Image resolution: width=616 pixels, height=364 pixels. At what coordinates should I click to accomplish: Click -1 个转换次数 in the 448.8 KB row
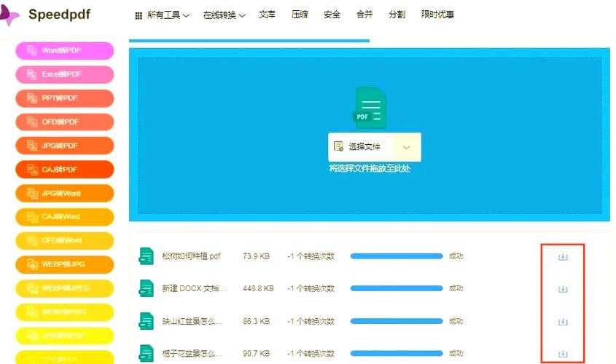point(311,288)
